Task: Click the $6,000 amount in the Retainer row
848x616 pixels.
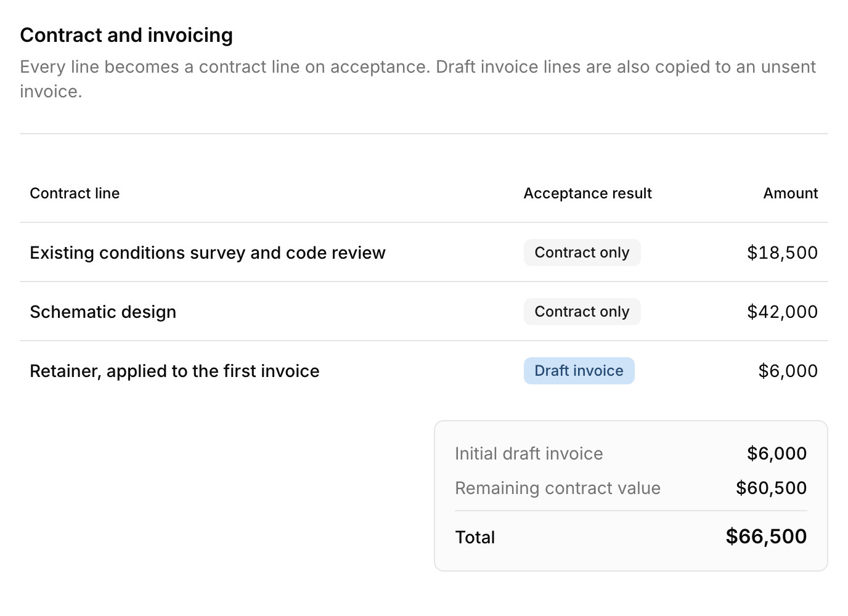Action: pyautogui.click(x=788, y=371)
